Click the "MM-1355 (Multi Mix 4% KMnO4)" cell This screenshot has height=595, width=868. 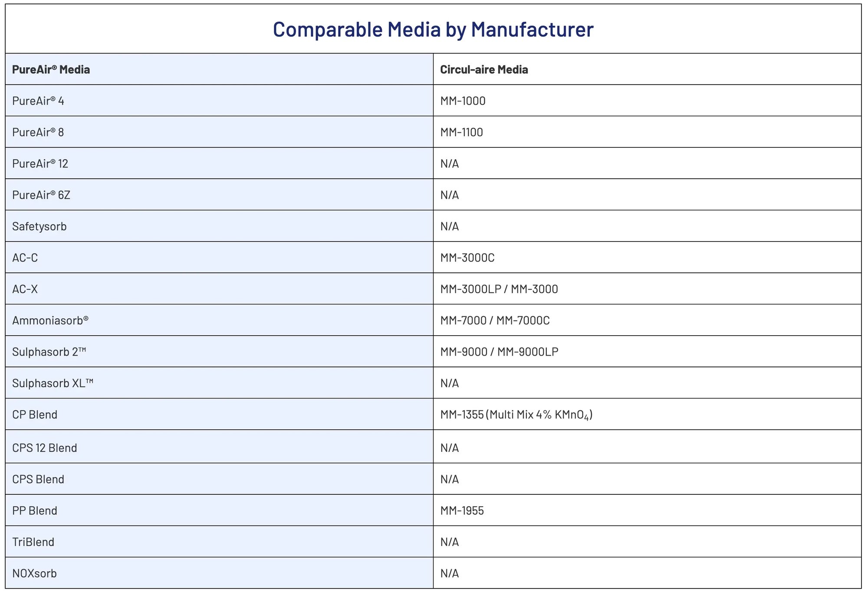[516, 415]
